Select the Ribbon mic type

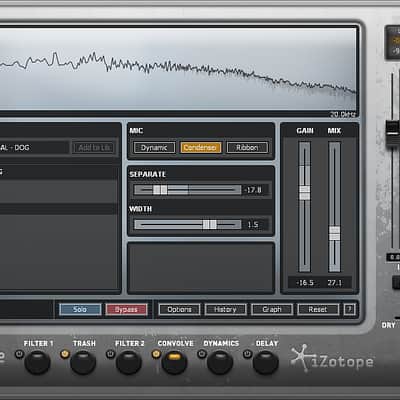pyautogui.click(x=247, y=148)
